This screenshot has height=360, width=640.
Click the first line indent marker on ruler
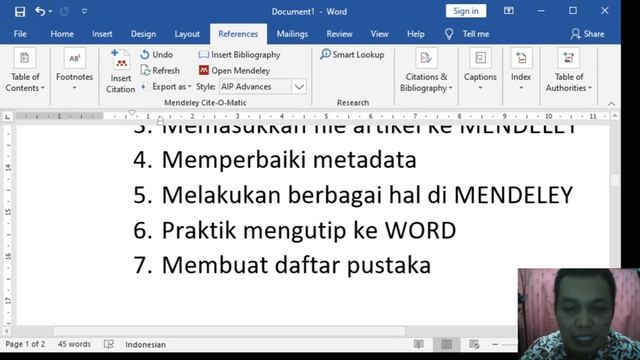tap(132, 113)
